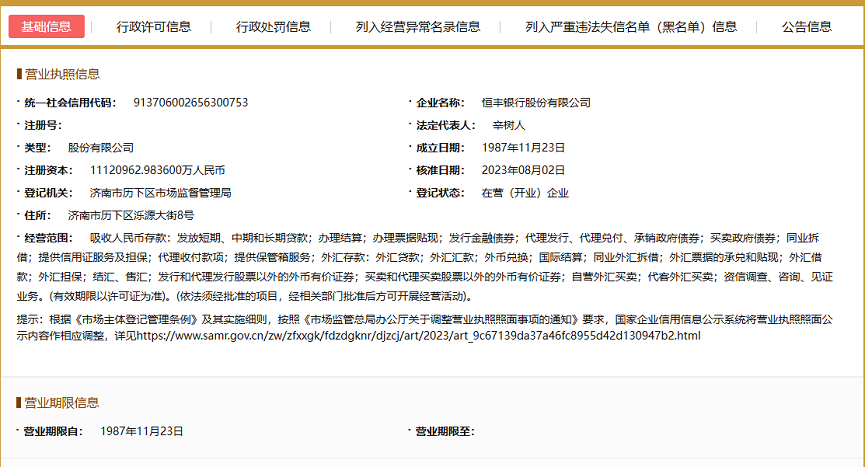Select the 行政处罚信息 tab

(x=273, y=26)
